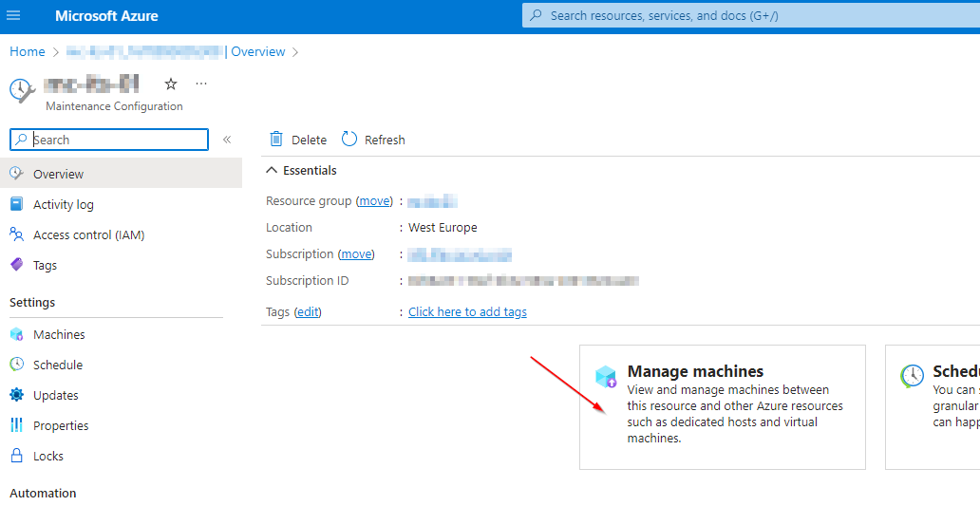This screenshot has width=980, height=506.
Task: Open Properties under Settings
Action: (x=61, y=426)
